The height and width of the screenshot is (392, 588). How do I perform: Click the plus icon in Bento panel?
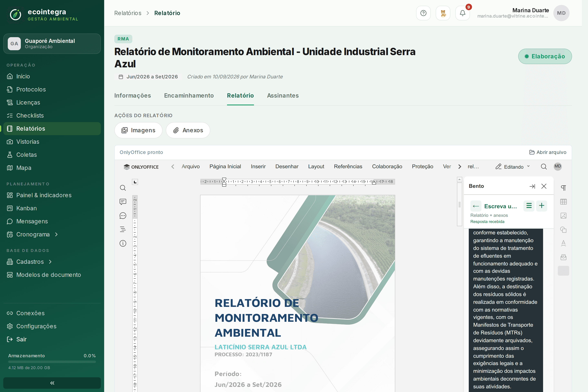pyautogui.click(x=541, y=206)
